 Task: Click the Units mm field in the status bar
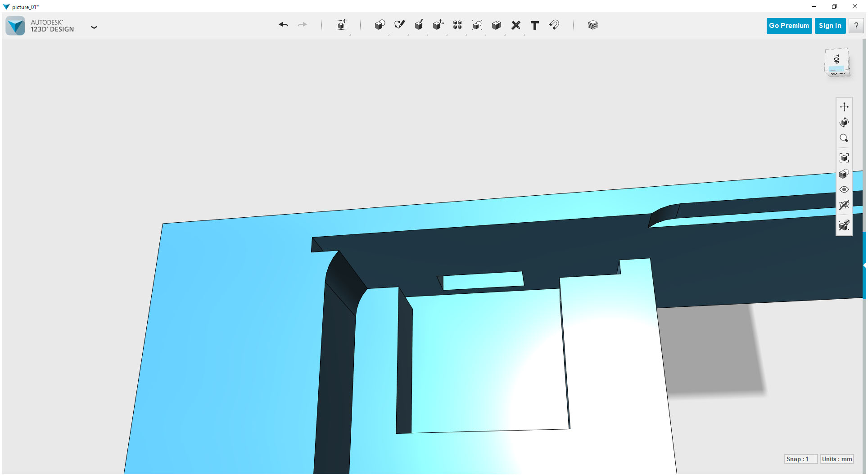coord(836,459)
